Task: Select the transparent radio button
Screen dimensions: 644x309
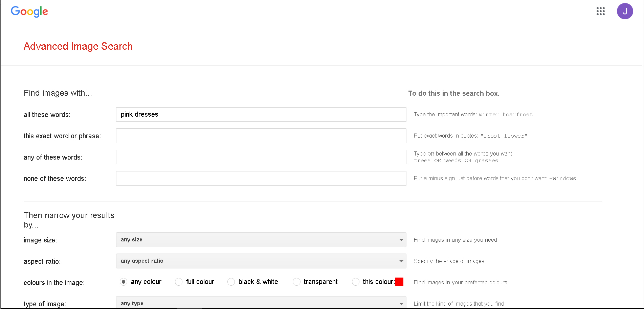Action: [x=296, y=282]
